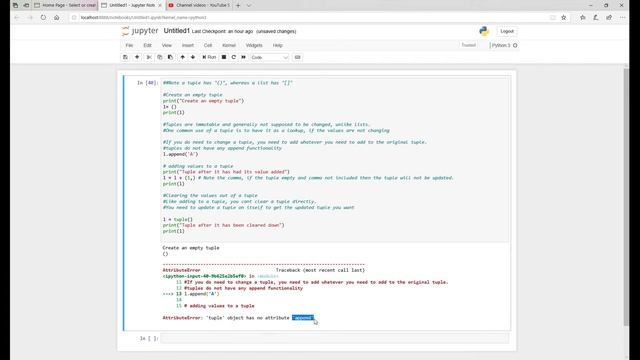The height and width of the screenshot is (360, 640).
Task: Click the empty input cell below
Action: point(334,338)
